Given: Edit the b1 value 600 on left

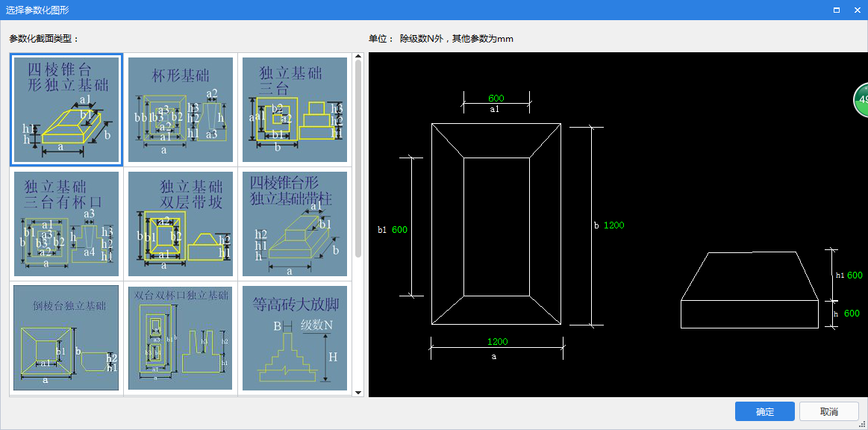Looking at the screenshot, I should coord(400,230).
